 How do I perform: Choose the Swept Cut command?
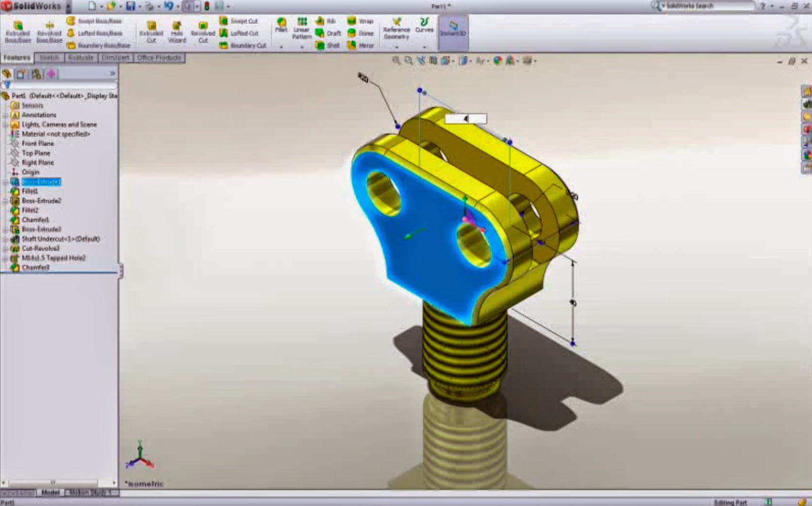239,21
